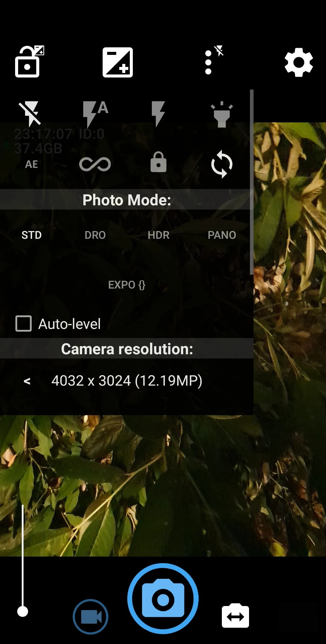The image size is (326, 644).
Task: Enable auto flash mode
Action: click(95, 114)
